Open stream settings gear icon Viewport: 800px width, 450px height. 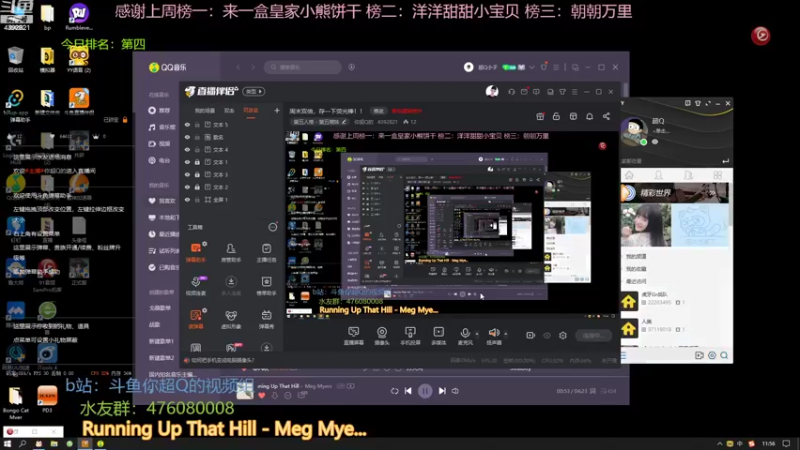(x=563, y=335)
